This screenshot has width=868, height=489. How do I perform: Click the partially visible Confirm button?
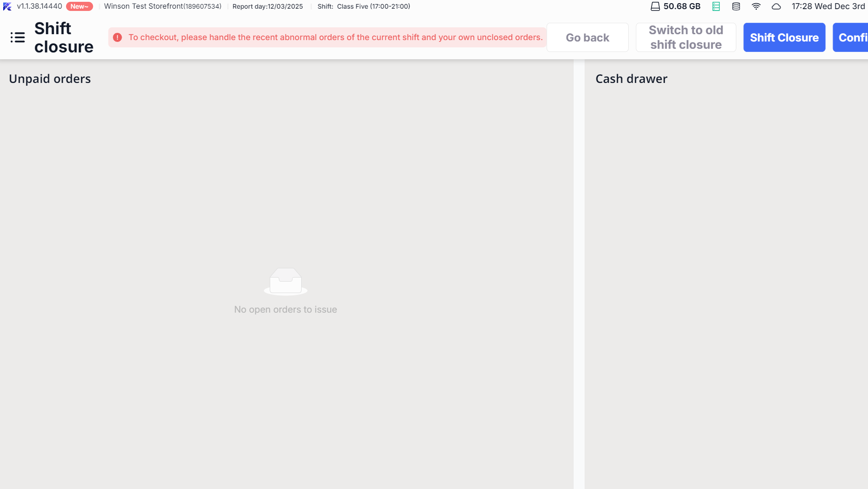click(x=851, y=37)
